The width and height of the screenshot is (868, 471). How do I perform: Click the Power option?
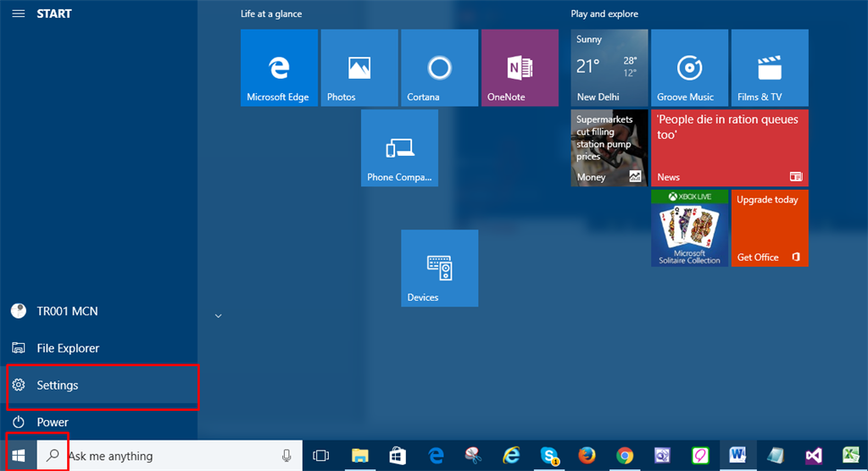pyautogui.click(x=53, y=422)
